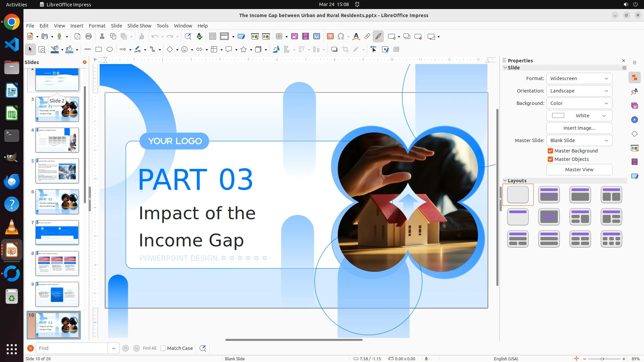Open the Master Slide dropdown
Image resolution: width=644 pixels, height=362 pixels.
click(579, 140)
